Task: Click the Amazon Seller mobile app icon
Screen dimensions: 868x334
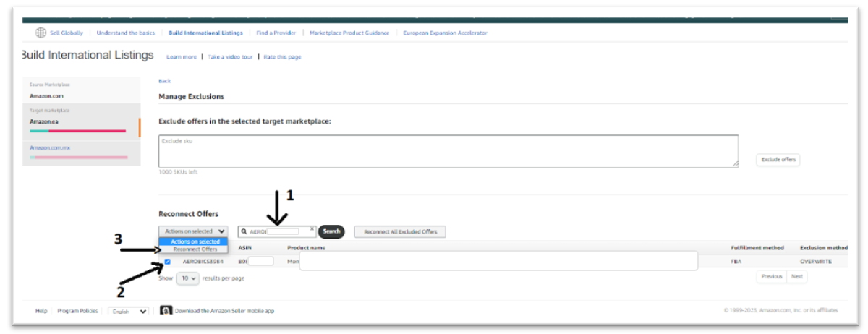Action: click(x=166, y=311)
